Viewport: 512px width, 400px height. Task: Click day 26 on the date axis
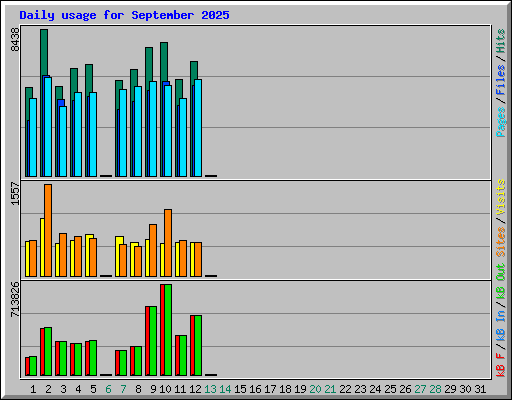pyautogui.click(x=405, y=389)
